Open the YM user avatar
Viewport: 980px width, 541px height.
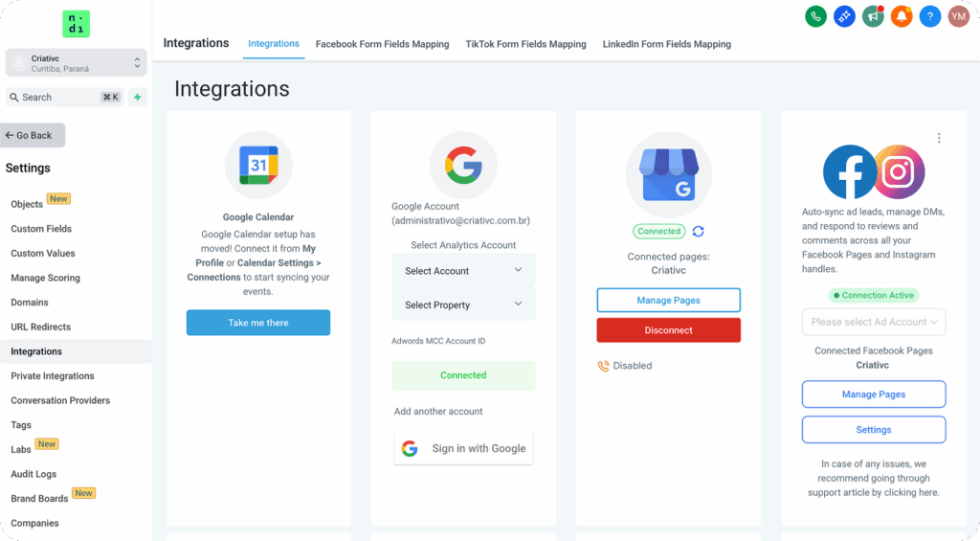click(958, 16)
